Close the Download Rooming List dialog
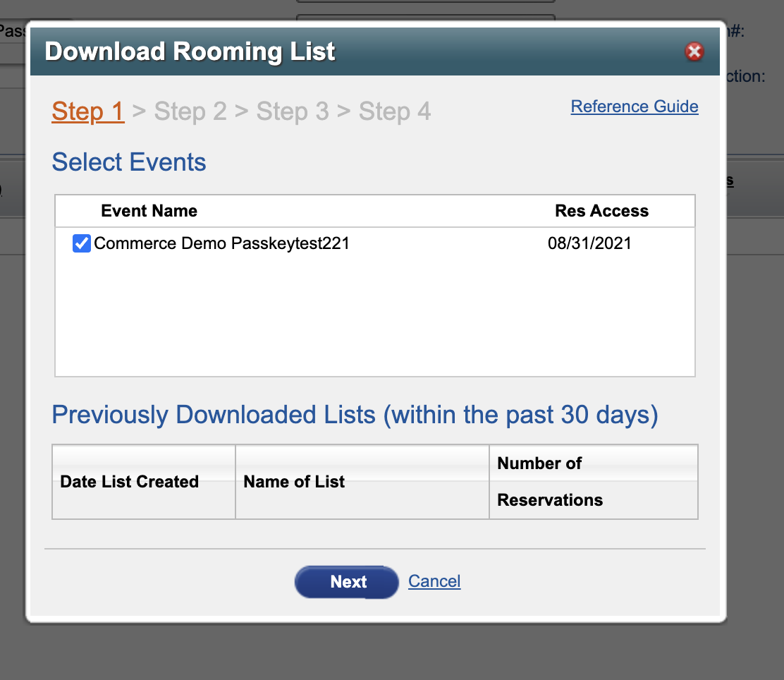This screenshot has width=784, height=680. (694, 51)
